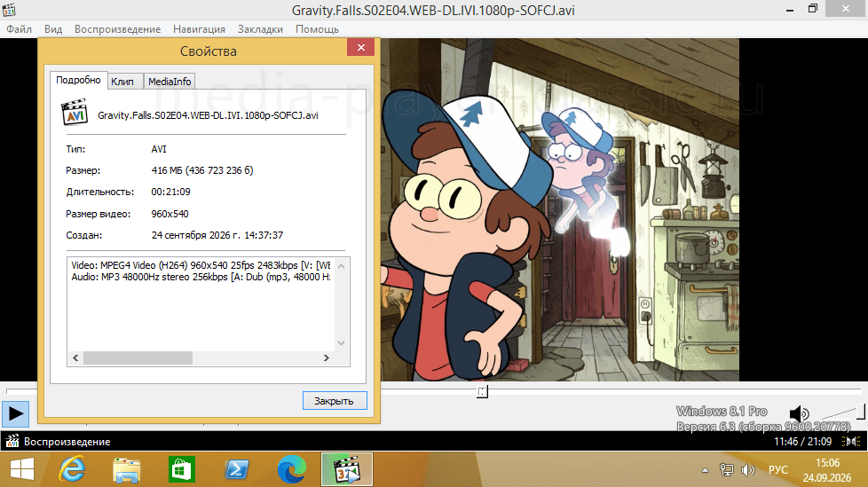The width and height of the screenshot is (868, 487).
Task: Open File Explorer from taskbar
Action: [126, 470]
